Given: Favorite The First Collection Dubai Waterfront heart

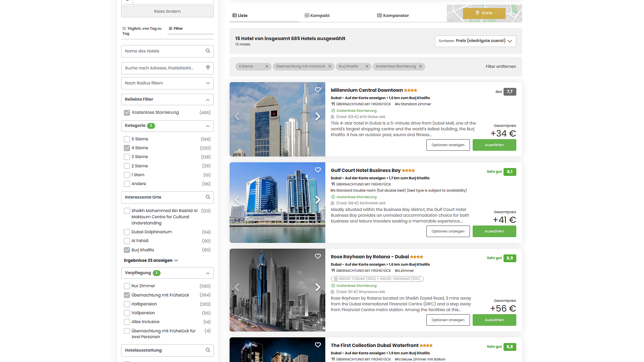Looking at the screenshot, I should click(x=318, y=345).
